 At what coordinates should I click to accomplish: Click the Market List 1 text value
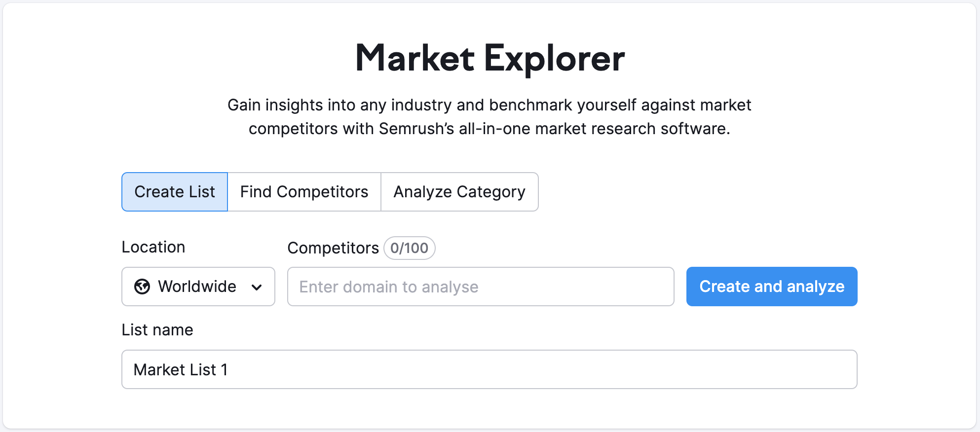click(x=181, y=369)
